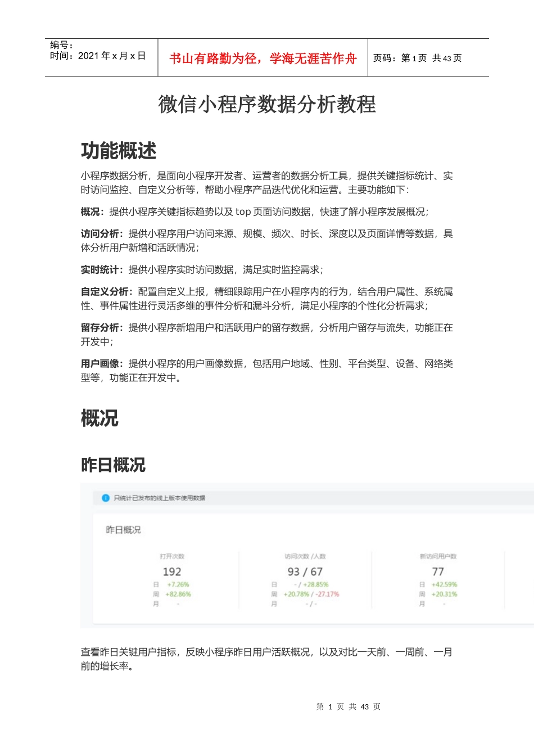
Task: Click the header text 页码：第1页 共43页
Action: pyautogui.click(x=417, y=58)
